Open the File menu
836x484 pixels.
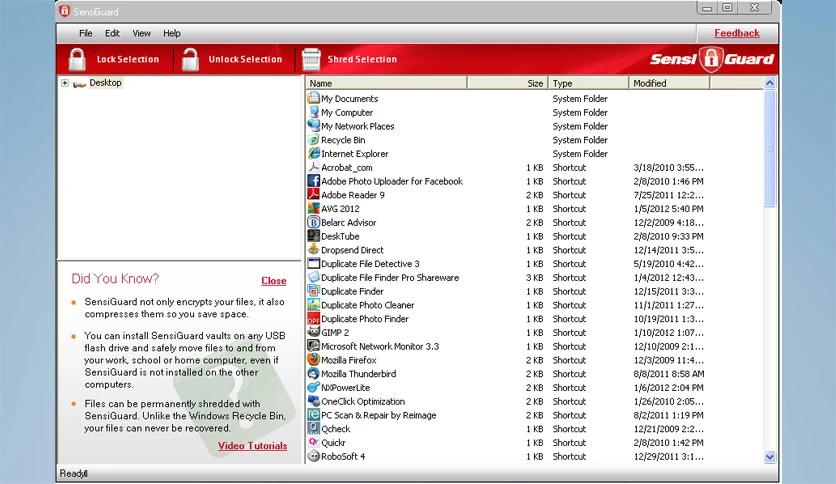pyautogui.click(x=85, y=33)
